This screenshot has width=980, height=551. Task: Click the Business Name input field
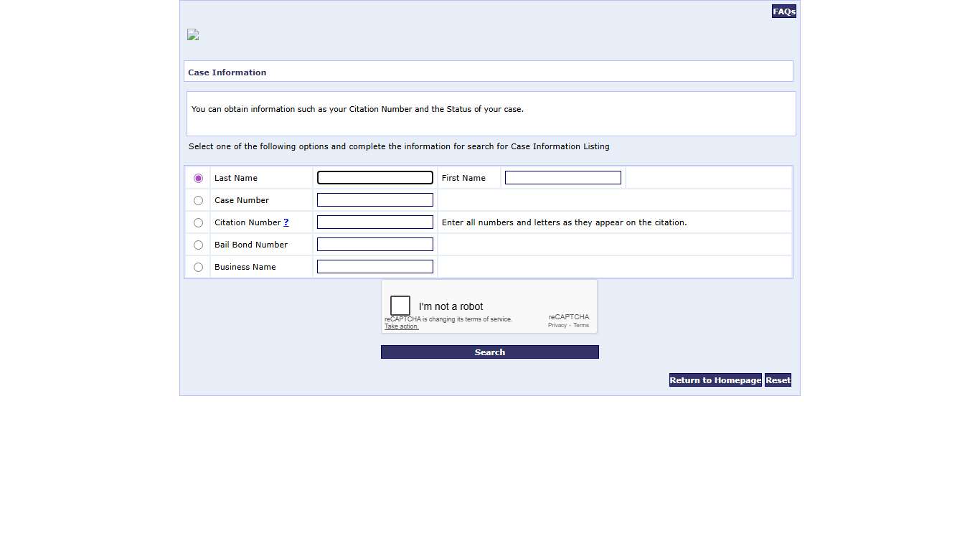click(x=374, y=266)
